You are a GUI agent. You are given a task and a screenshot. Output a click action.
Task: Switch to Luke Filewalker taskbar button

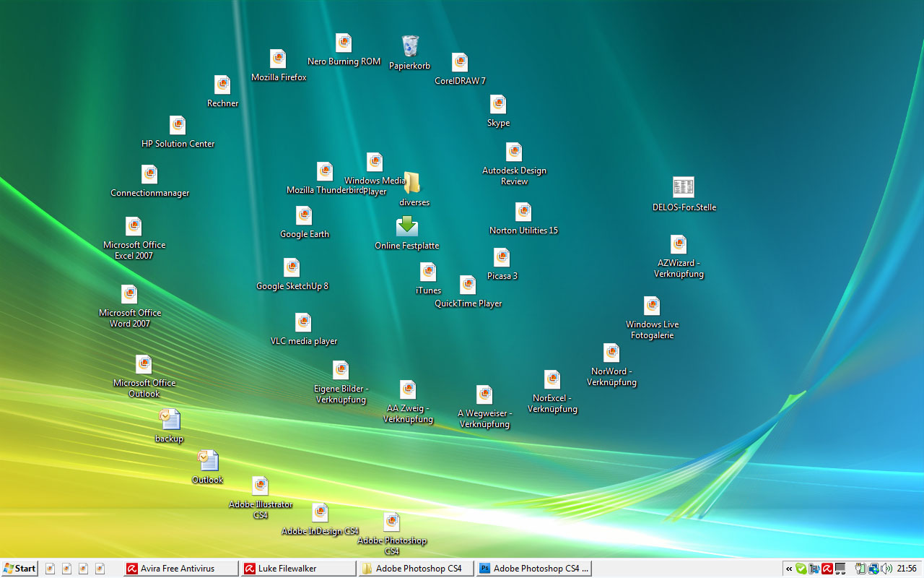299,569
